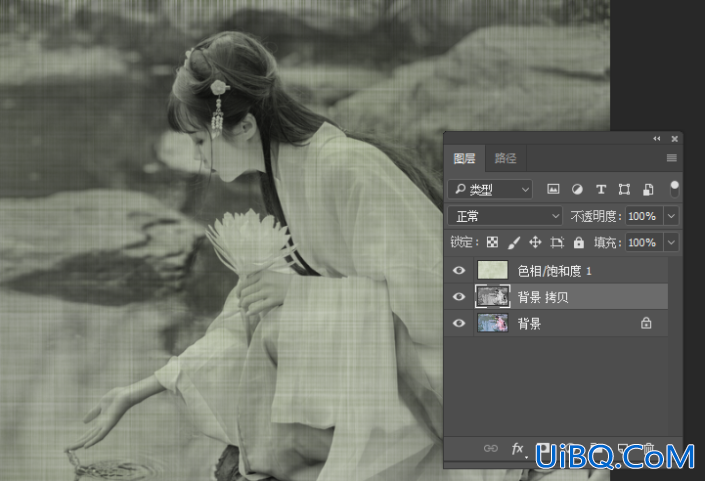Image resolution: width=705 pixels, height=481 pixels.
Task: Hide the 色相/饱和度 1 layer
Action: [x=459, y=270]
